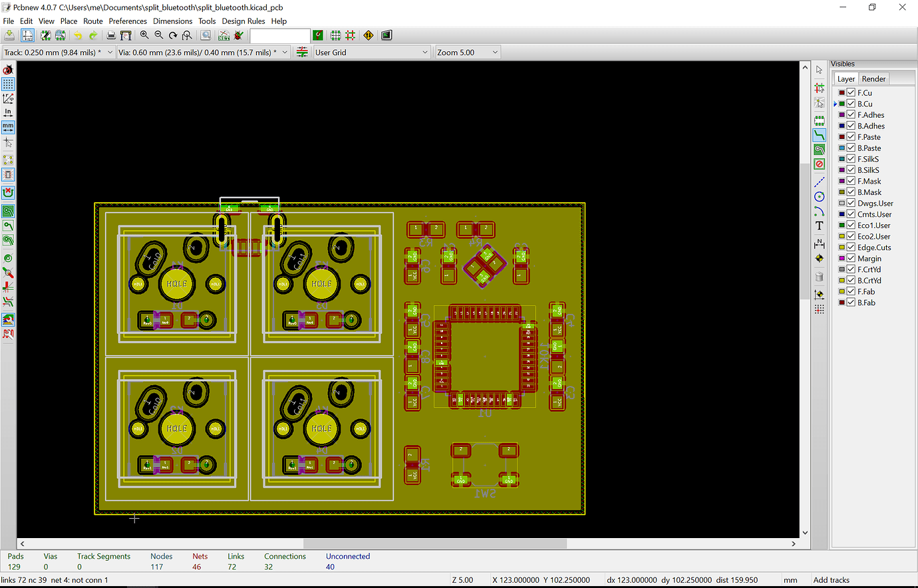The width and height of the screenshot is (918, 588).
Task: Switch display units to millimeters
Action: tap(9, 127)
